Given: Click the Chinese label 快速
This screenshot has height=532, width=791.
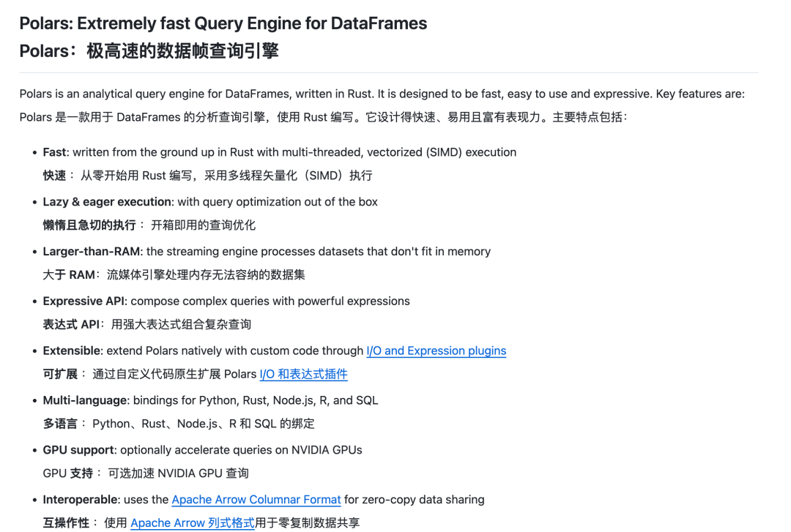Looking at the screenshot, I should click(x=54, y=176).
